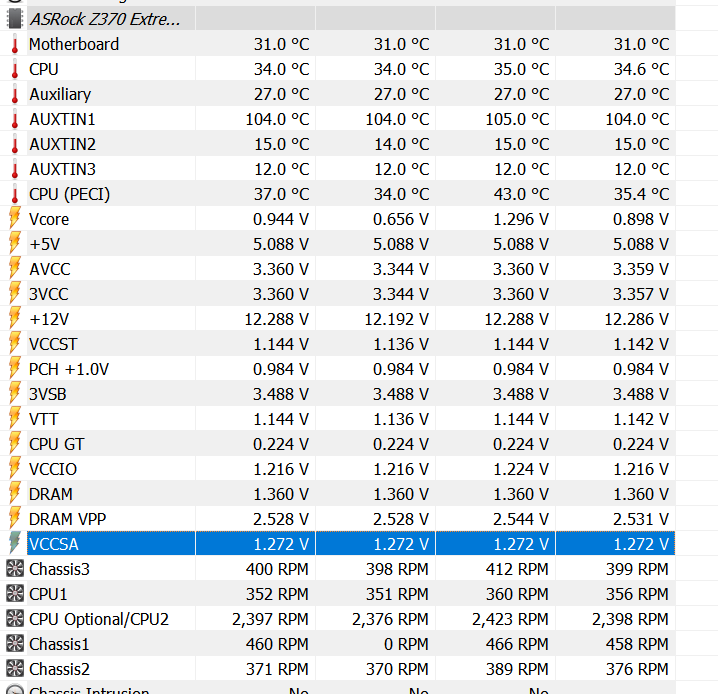Click the lightning bolt icon beside +5V
The height and width of the screenshot is (694, 718).
tap(15, 243)
